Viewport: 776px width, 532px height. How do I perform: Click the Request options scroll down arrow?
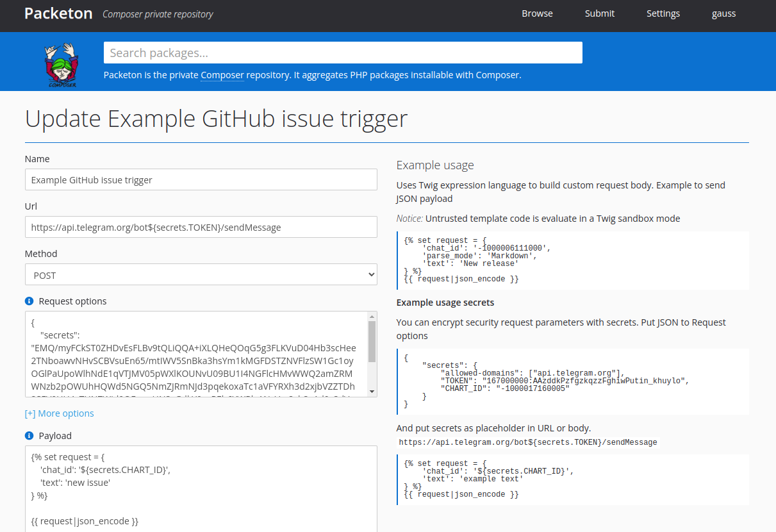point(372,391)
